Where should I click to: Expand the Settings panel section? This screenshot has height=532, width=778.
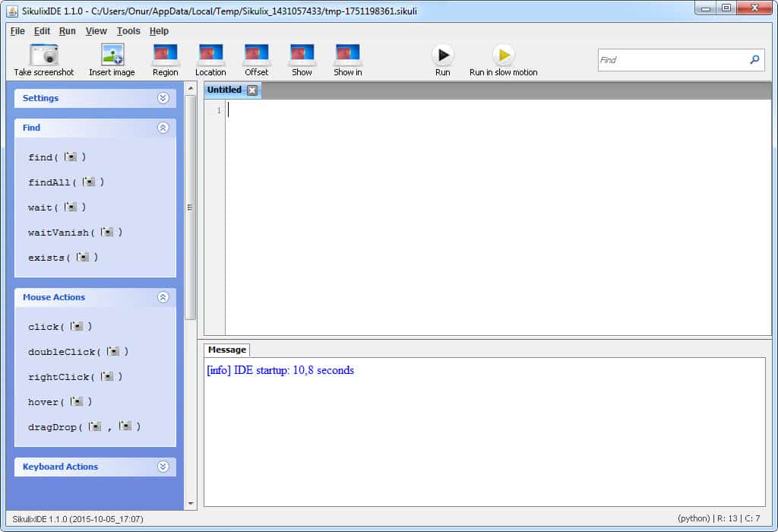click(x=163, y=98)
